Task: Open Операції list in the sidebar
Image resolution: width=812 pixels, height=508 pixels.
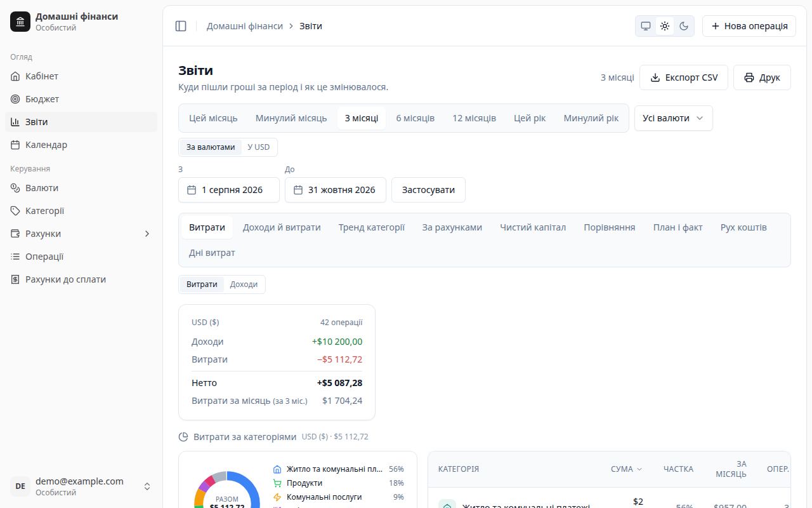Action: [81, 257]
